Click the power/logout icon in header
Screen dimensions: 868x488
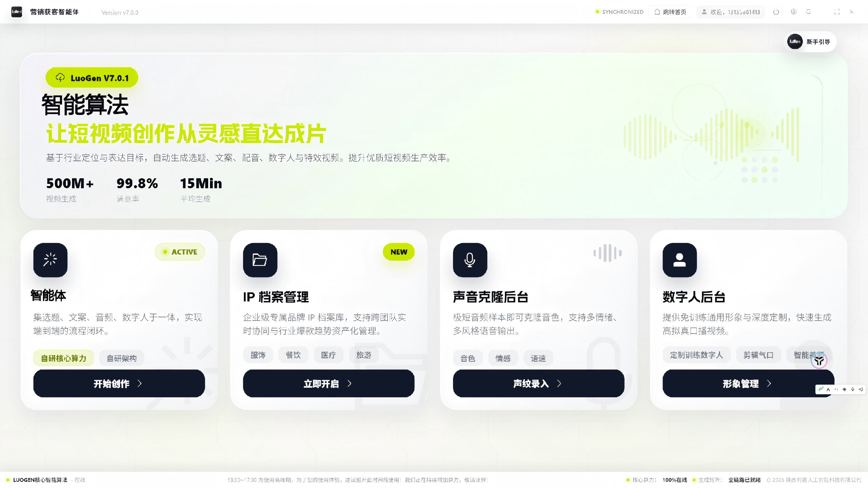[776, 12]
